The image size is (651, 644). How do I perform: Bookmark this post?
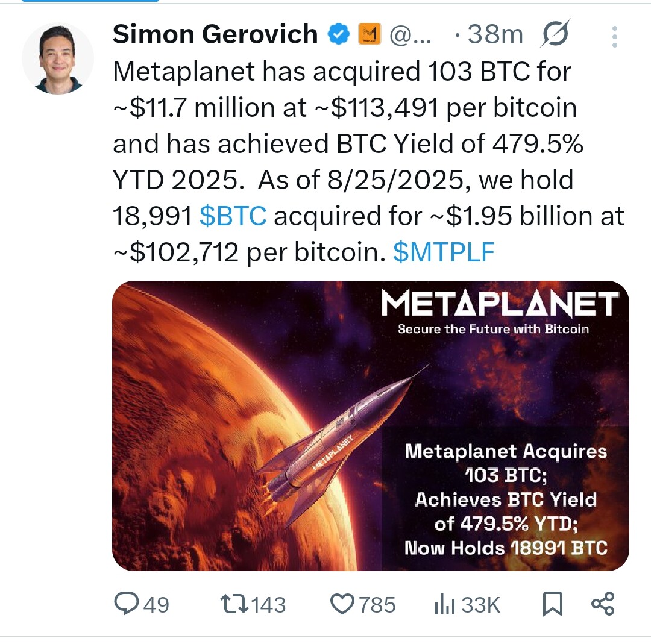click(553, 604)
